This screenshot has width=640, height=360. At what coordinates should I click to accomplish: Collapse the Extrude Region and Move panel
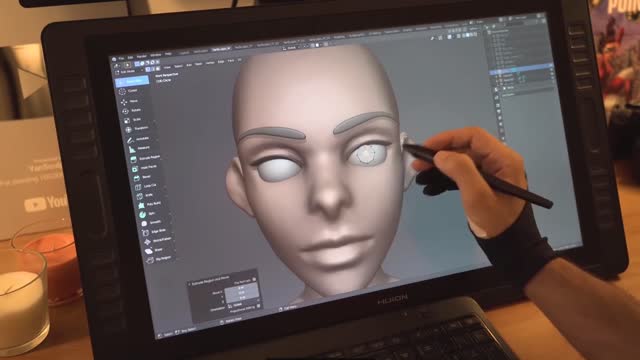pos(189,284)
